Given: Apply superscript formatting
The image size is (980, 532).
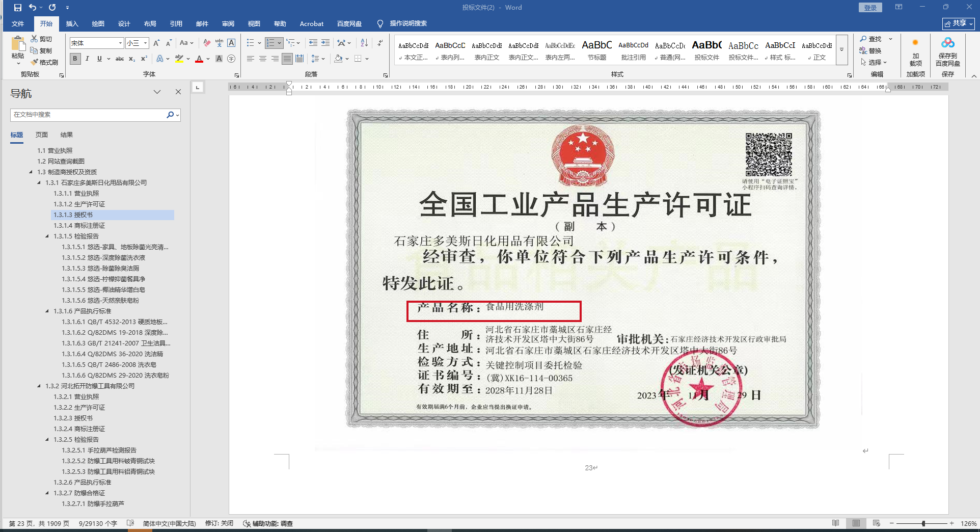Looking at the screenshot, I should point(144,59).
